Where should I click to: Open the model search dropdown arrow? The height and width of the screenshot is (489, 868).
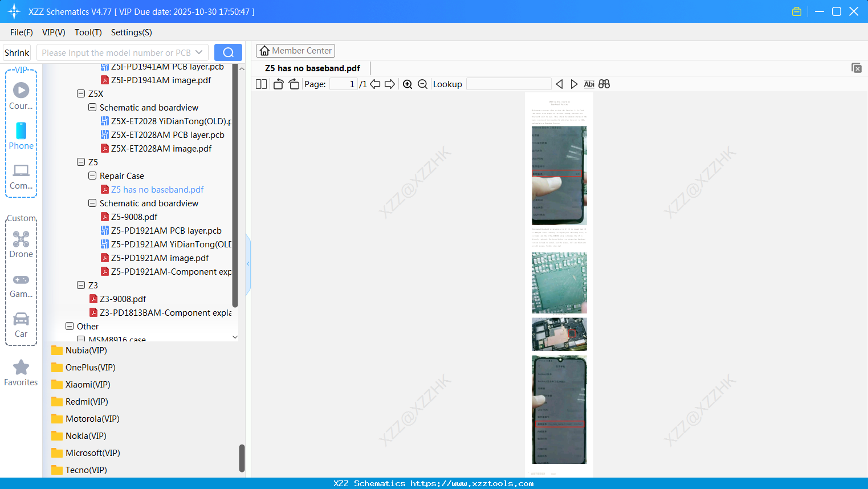(199, 52)
